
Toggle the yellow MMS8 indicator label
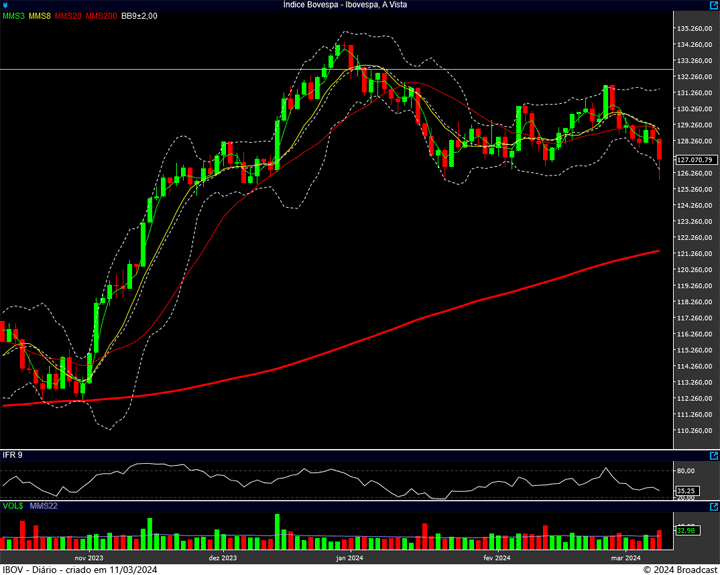[40, 16]
